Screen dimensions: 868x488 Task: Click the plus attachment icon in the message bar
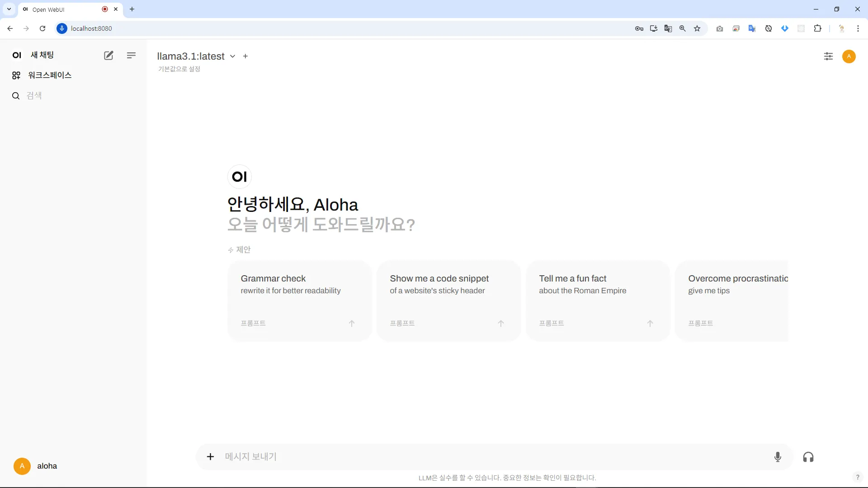210,457
